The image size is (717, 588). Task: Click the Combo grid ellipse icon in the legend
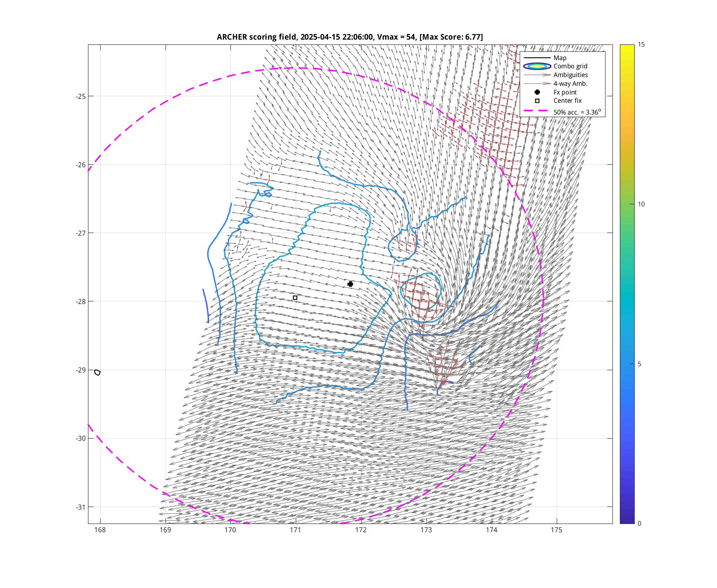(x=537, y=66)
